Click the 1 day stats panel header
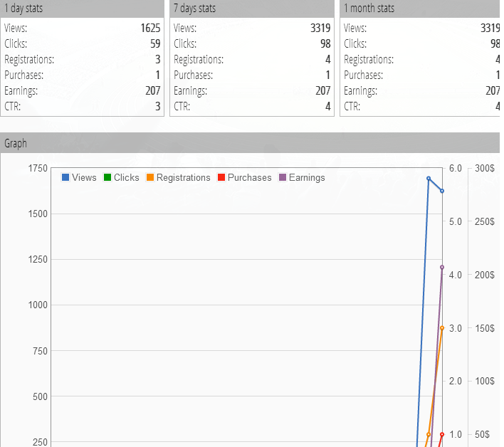Viewport: 504px width, 447px height. [x=83, y=9]
